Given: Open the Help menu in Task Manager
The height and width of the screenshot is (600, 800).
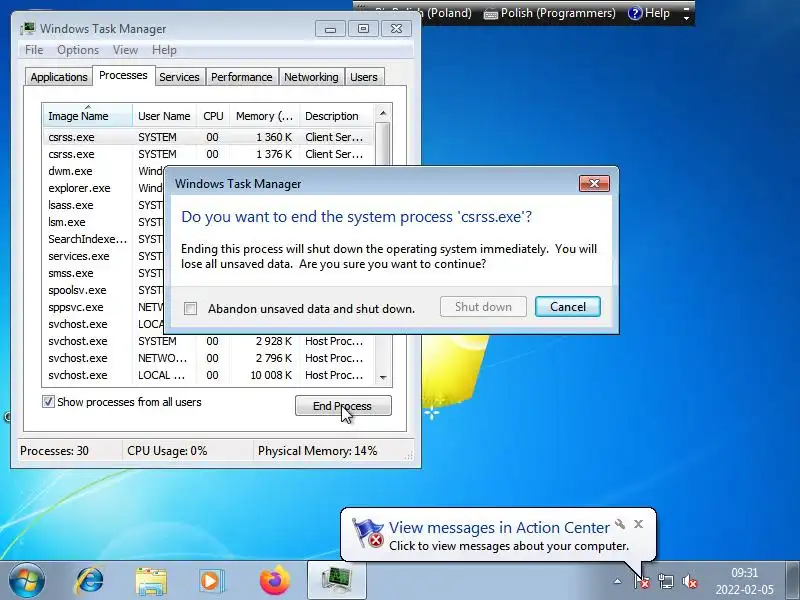Looking at the screenshot, I should point(164,50).
